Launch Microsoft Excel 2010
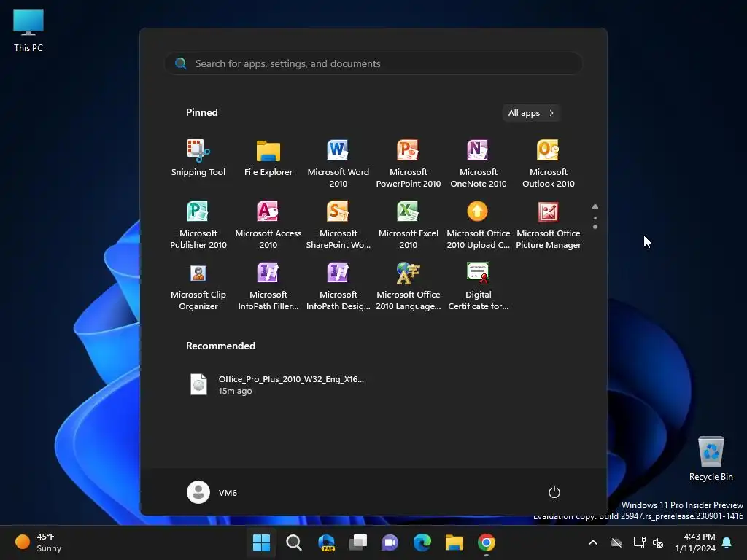The width and height of the screenshot is (747, 560). click(409, 225)
